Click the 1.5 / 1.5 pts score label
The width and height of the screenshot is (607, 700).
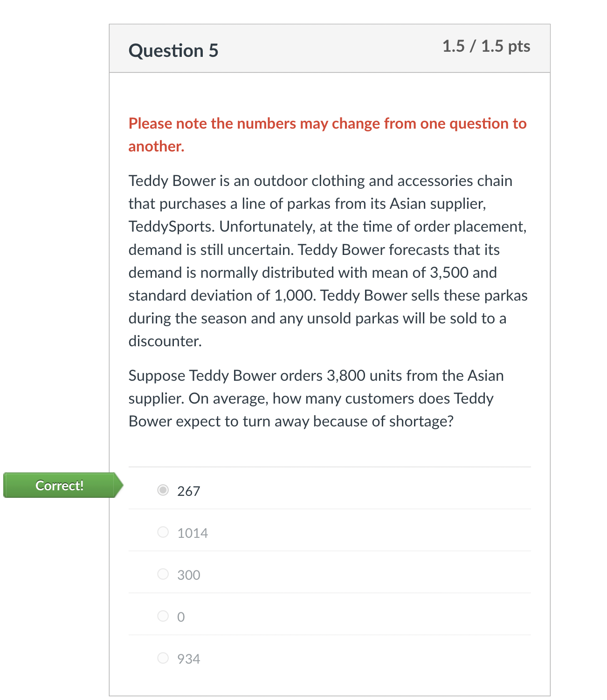tap(486, 46)
